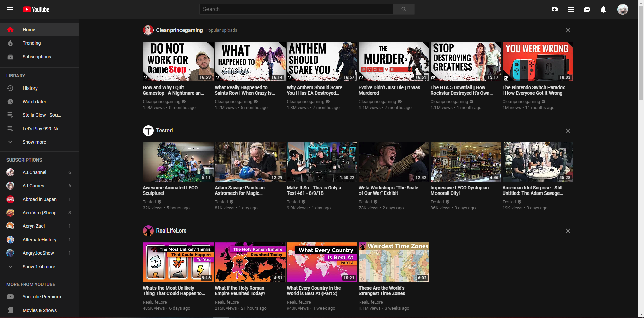Screen dimensions: 644x318
Task: Open the account avatar menu
Action: (x=623, y=9)
